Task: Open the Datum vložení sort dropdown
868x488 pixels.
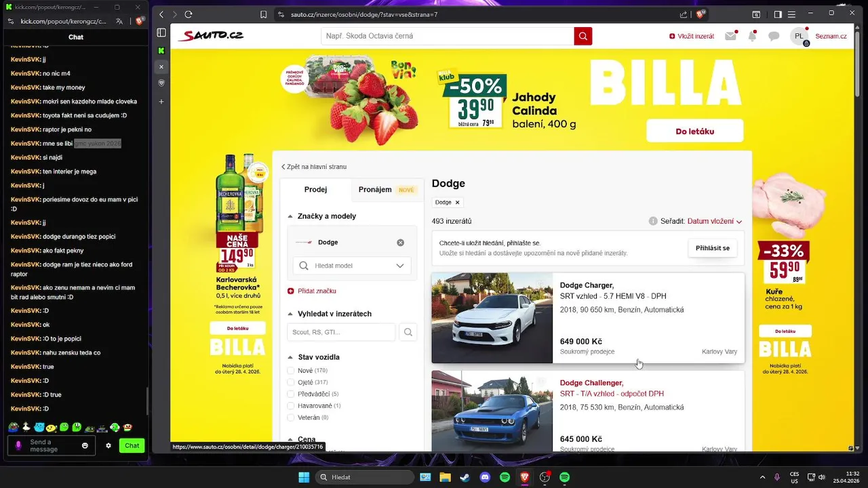Action: click(715, 221)
